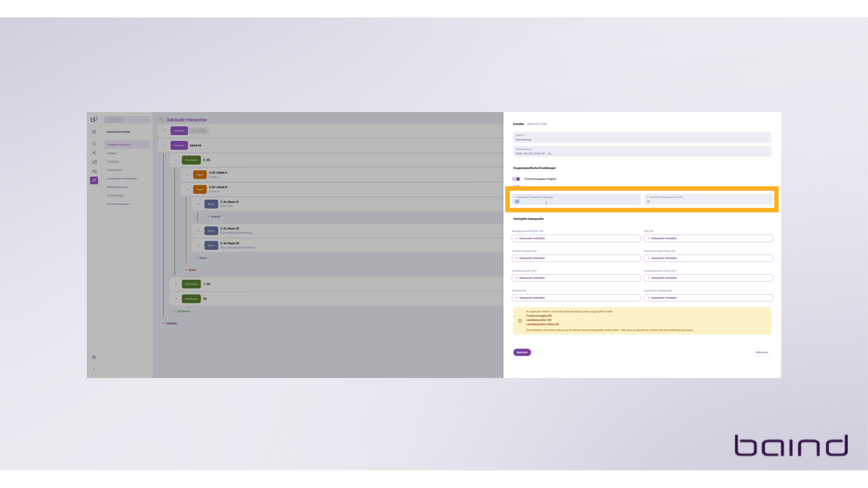Click warning info icon in yellow notice
Screen dimensions: 868x488
520,321
